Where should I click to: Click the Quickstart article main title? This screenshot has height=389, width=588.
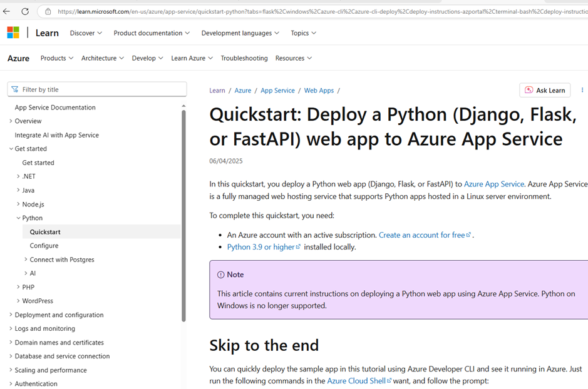[393, 127]
